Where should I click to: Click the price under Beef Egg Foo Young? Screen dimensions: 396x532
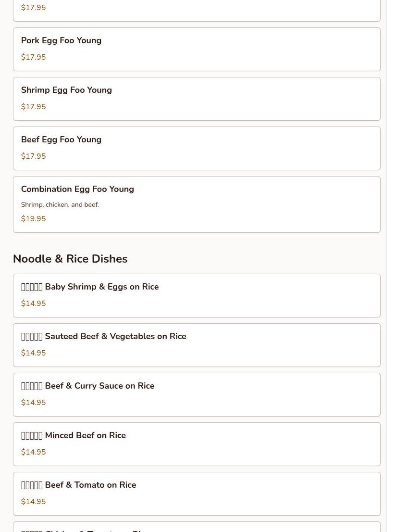(x=34, y=156)
